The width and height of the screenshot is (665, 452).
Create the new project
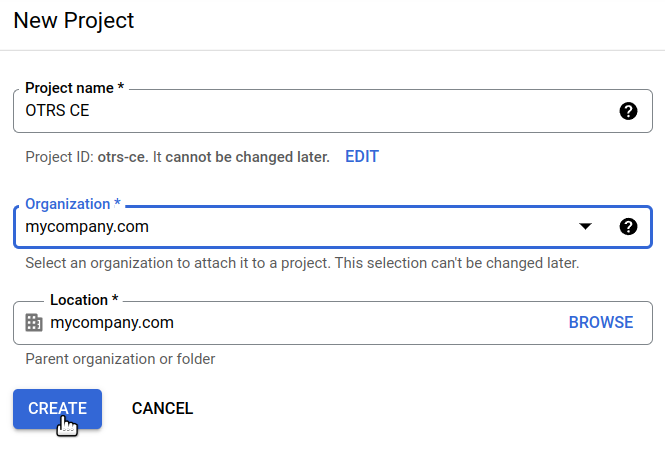57,409
